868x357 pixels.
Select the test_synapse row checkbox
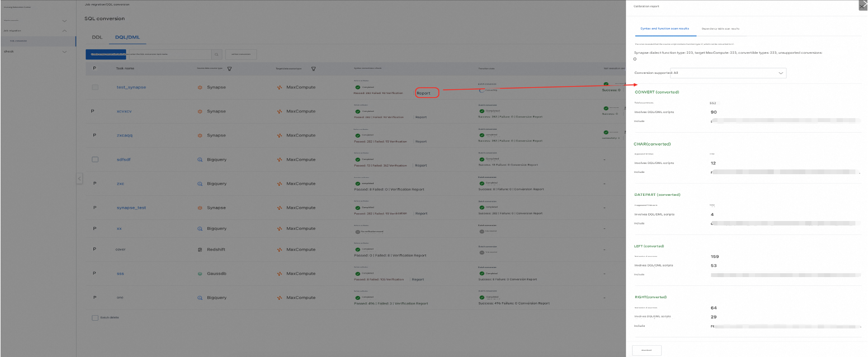(95, 87)
